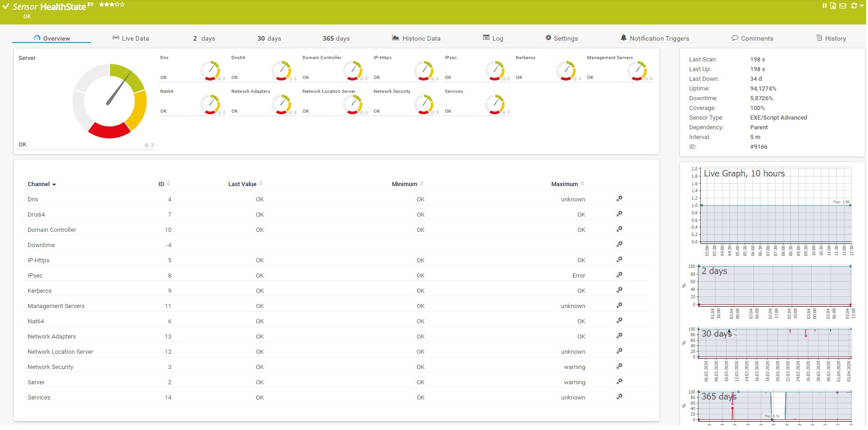Pin the Dns gauge
This screenshot has width=868, height=430.
click(x=225, y=79)
